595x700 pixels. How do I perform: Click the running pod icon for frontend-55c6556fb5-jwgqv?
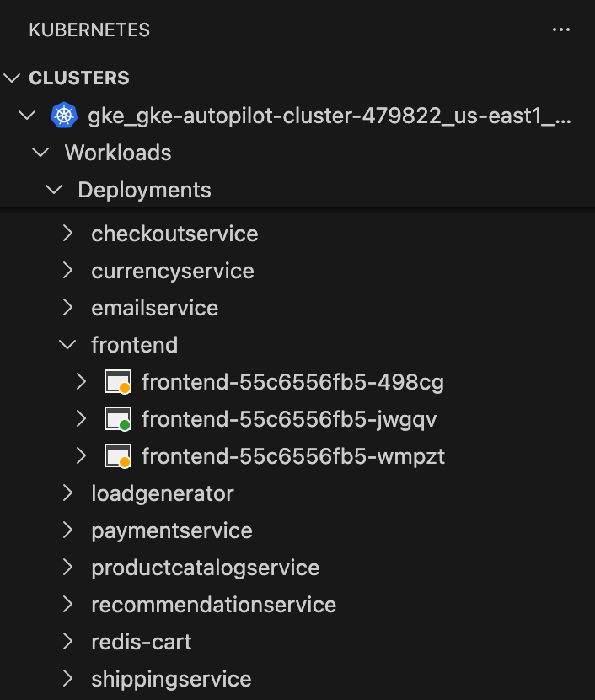118,419
